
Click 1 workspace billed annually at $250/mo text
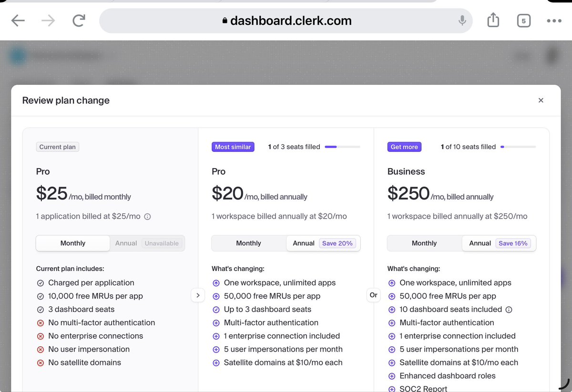pos(458,216)
